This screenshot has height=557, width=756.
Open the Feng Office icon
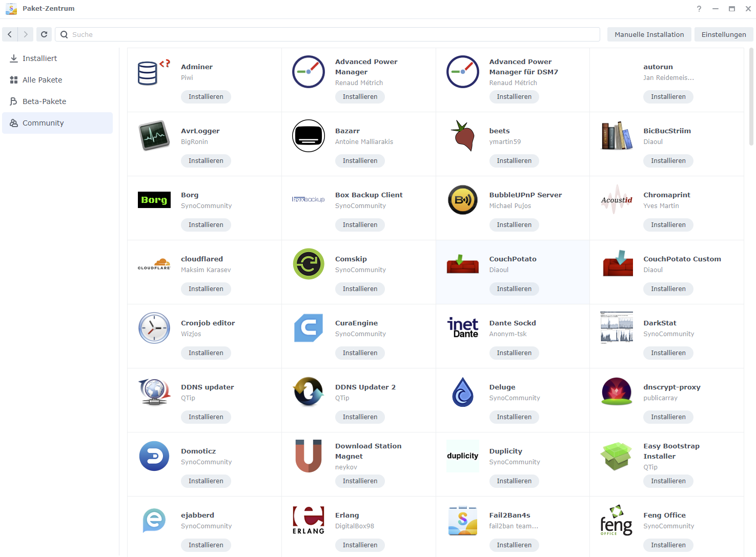pyautogui.click(x=617, y=520)
